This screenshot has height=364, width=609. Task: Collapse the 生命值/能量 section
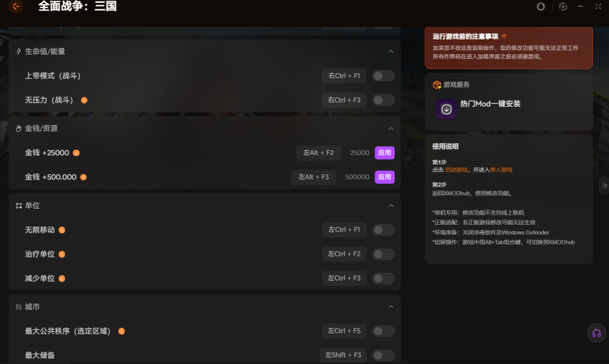391,52
